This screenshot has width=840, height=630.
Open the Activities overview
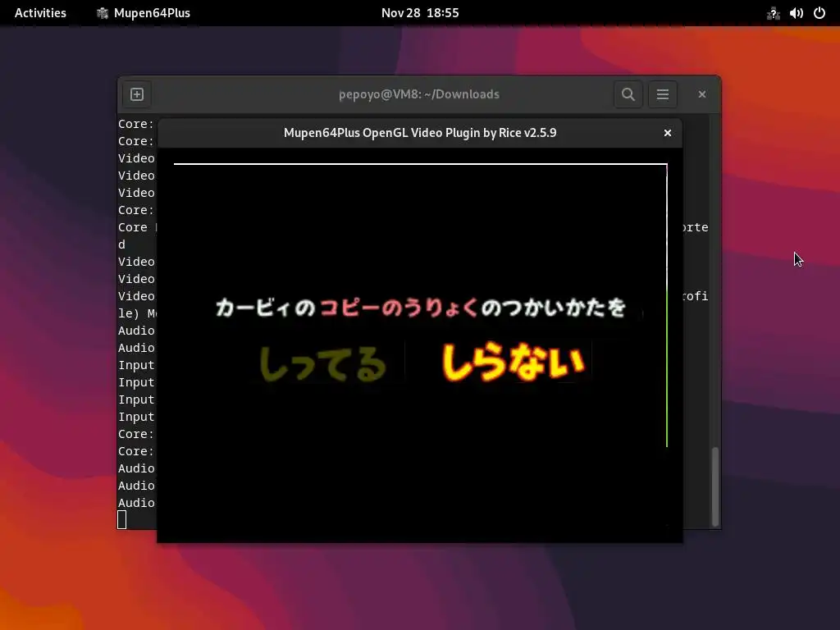click(x=40, y=13)
